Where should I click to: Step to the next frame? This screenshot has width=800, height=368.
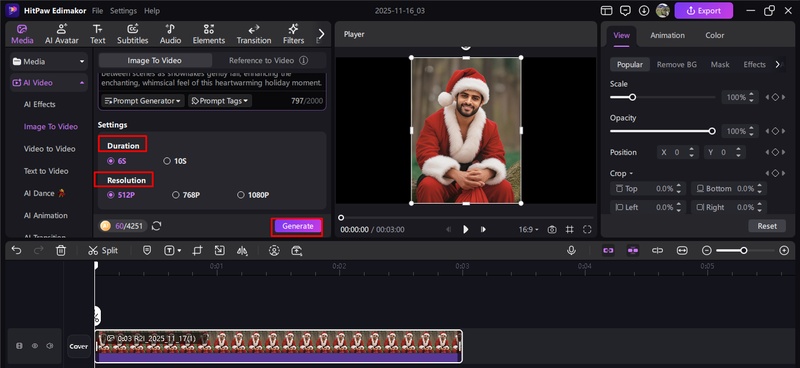(483, 230)
